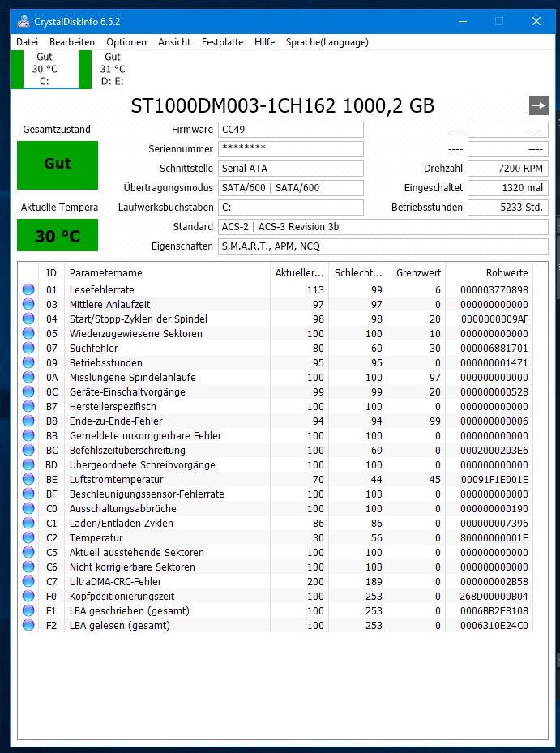Click raw value 00091F1E001E
The image size is (560, 753).
tap(494, 479)
